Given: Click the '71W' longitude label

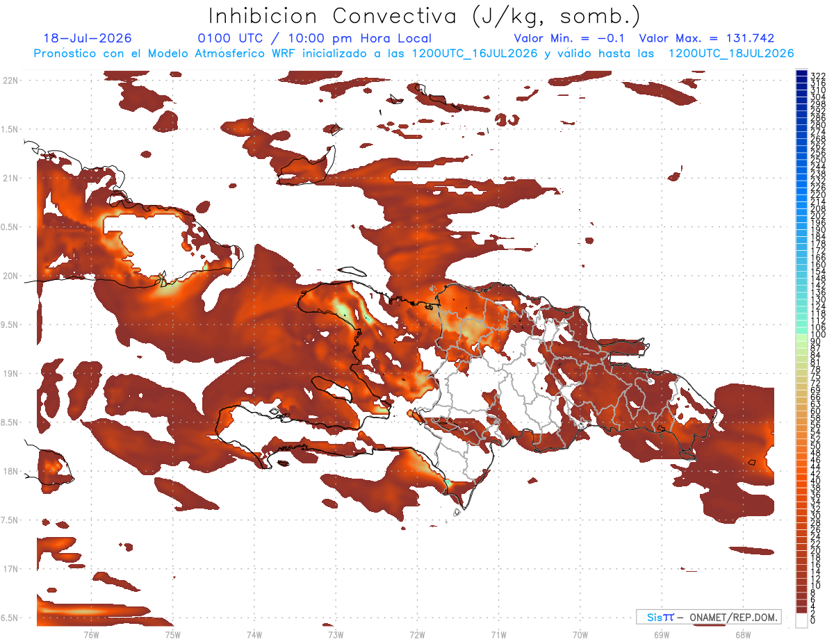Looking at the screenshot, I should (x=498, y=634).
